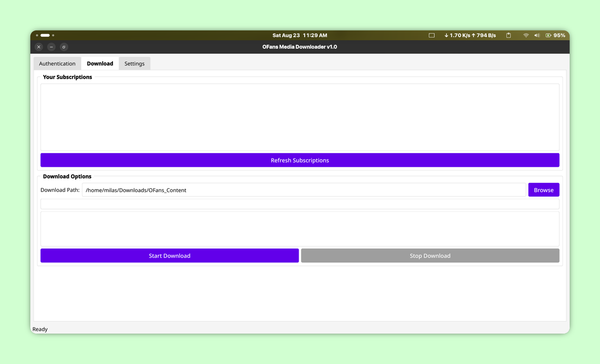Click the screen rectangle icon in top bar
This screenshot has width=600, height=364.
pyautogui.click(x=432, y=36)
